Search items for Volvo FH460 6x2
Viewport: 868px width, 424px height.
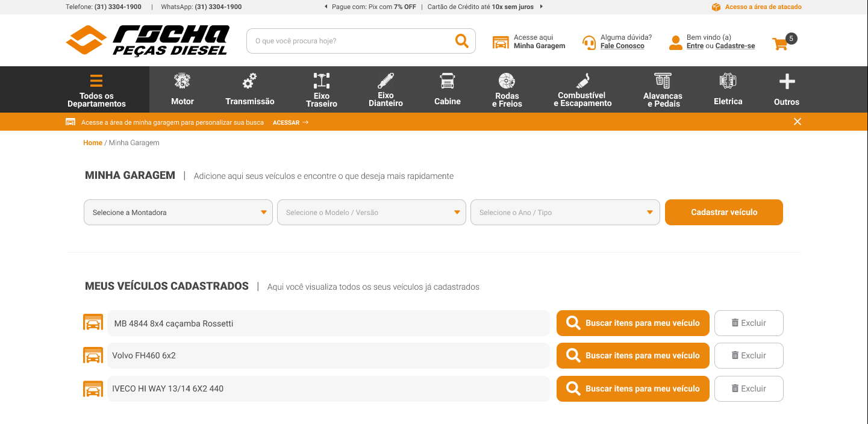click(x=633, y=355)
